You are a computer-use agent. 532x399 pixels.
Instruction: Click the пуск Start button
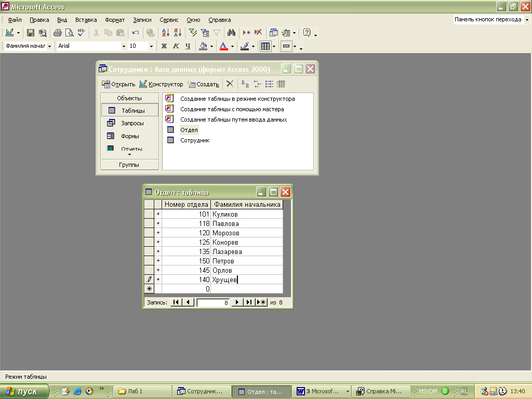24,391
